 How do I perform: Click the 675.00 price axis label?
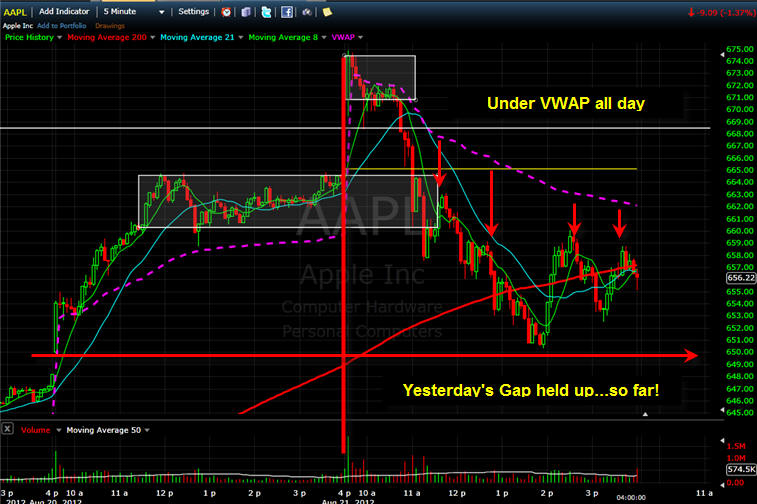(740, 49)
